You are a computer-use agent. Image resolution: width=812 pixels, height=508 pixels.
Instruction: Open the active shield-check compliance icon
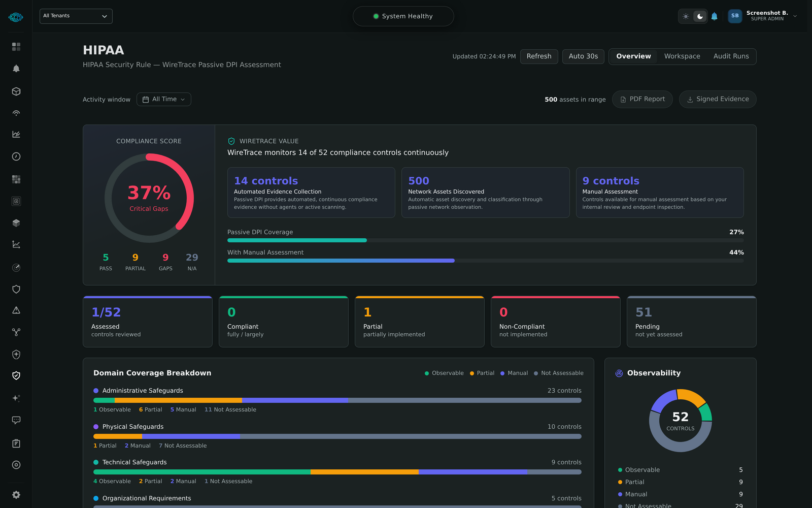click(16, 376)
